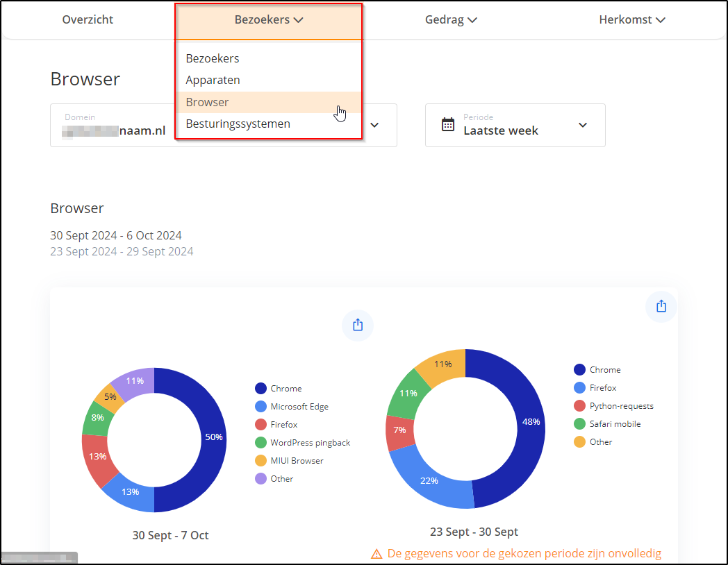Select Apparaten from the Bezoekers menu

click(213, 81)
